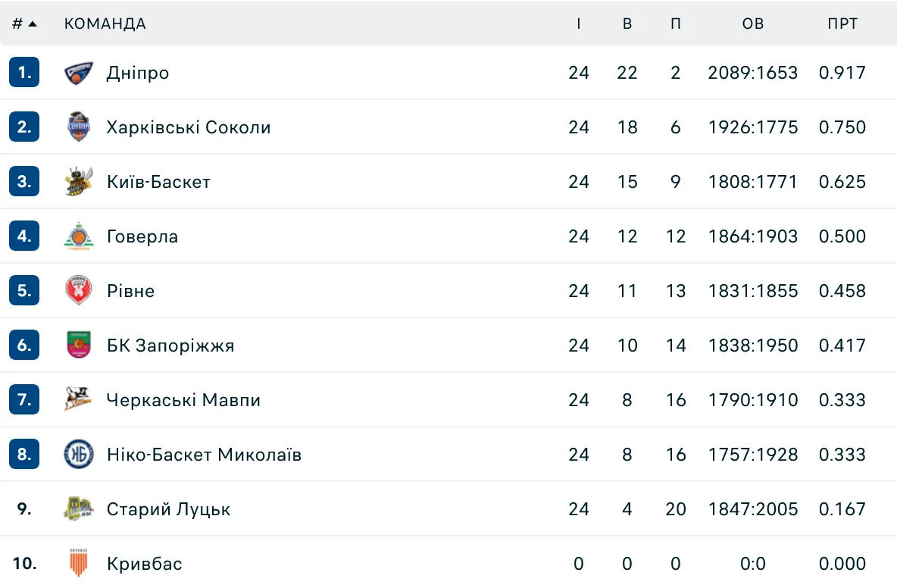This screenshot has width=897, height=588.
Task: Click the Київ-Баскет bee logo
Action: [x=79, y=182]
